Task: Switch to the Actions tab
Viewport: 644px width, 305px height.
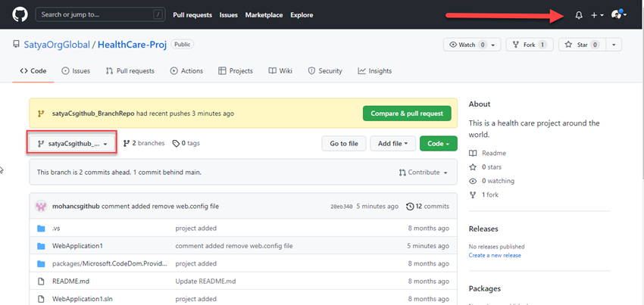Action: point(186,71)
